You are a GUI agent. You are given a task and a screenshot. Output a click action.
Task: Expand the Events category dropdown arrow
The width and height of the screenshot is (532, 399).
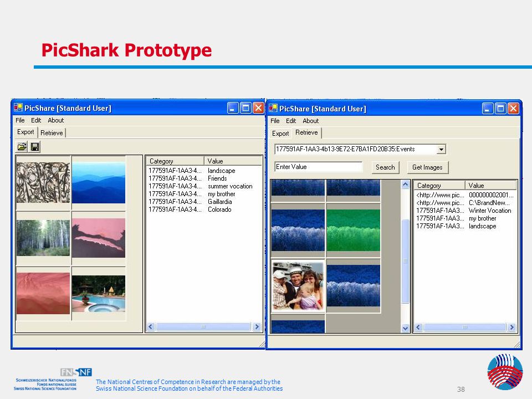[441, 149]
